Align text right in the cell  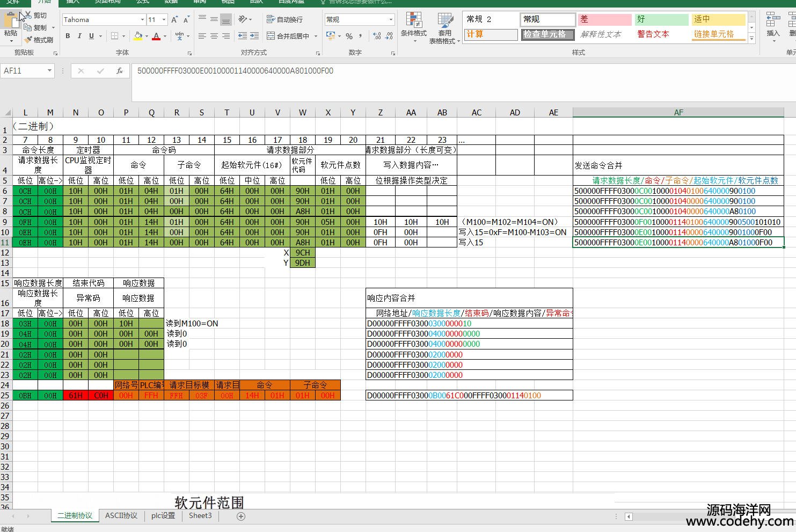(x=226, y=36)
